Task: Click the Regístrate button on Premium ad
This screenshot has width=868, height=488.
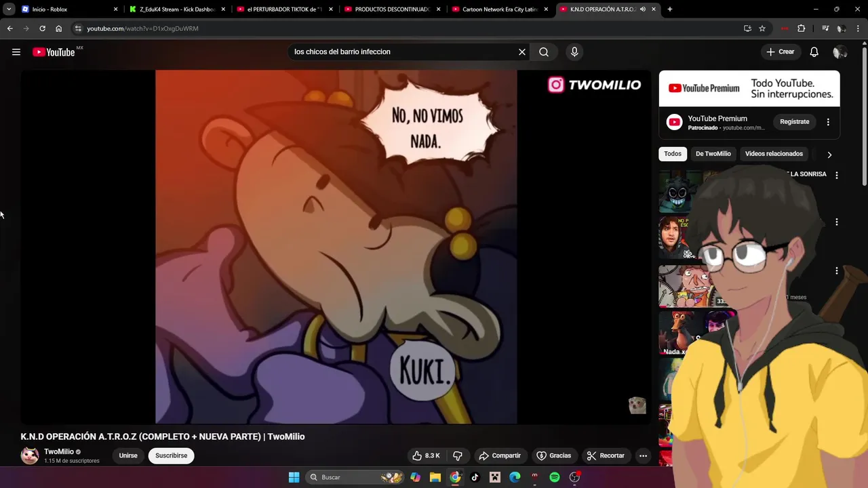Action: pos(794,122)
